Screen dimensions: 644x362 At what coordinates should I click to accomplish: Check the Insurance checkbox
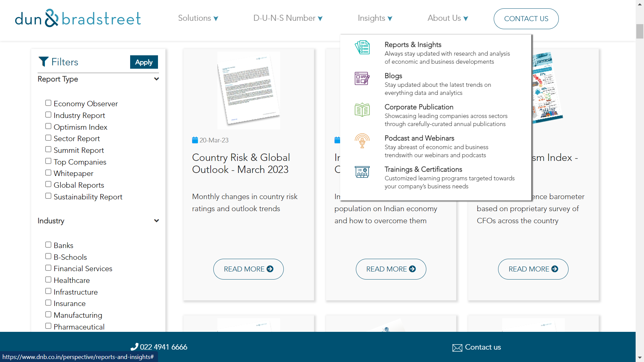pyautogui.click(x=48, y=303)
